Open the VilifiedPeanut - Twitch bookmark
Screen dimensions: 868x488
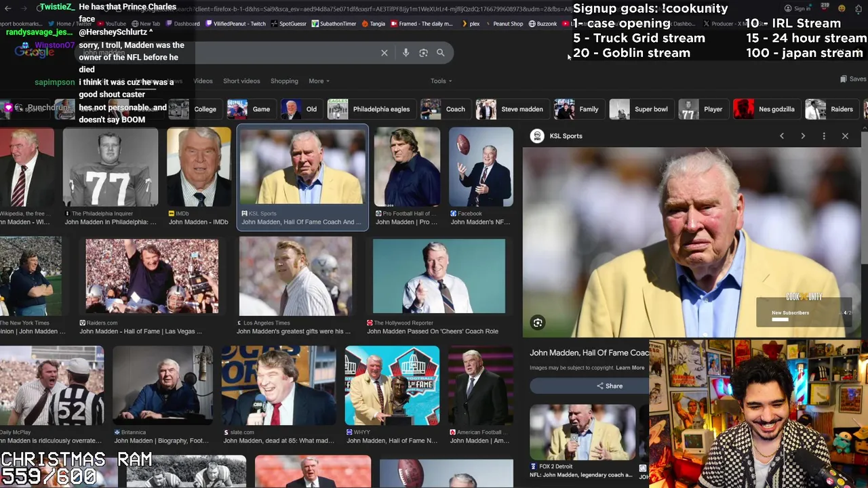[x=235, y=24]
